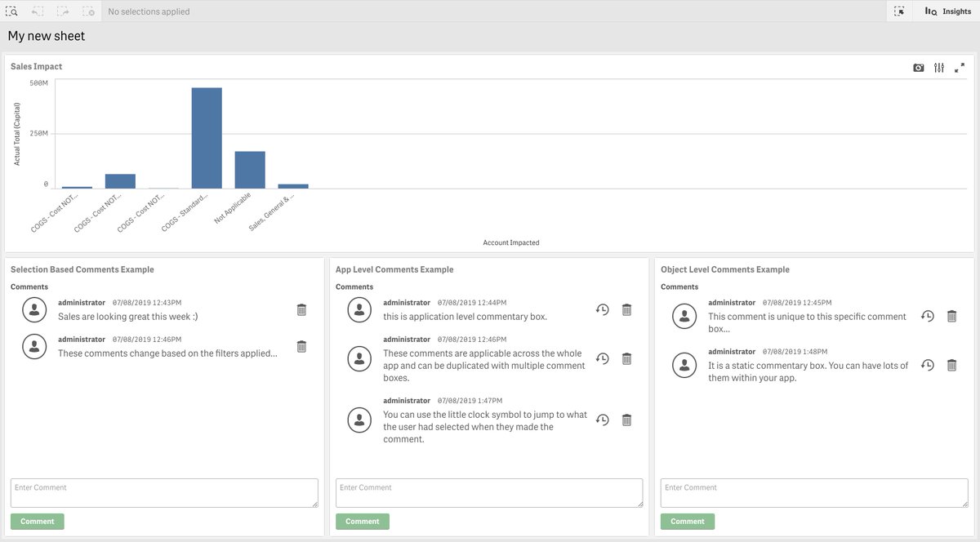The height and width of the screenshot is (542, 980).
Task: Click avatar beside 'static commentary box' comment
Action: pyautogui.click(x=684, y=365)
